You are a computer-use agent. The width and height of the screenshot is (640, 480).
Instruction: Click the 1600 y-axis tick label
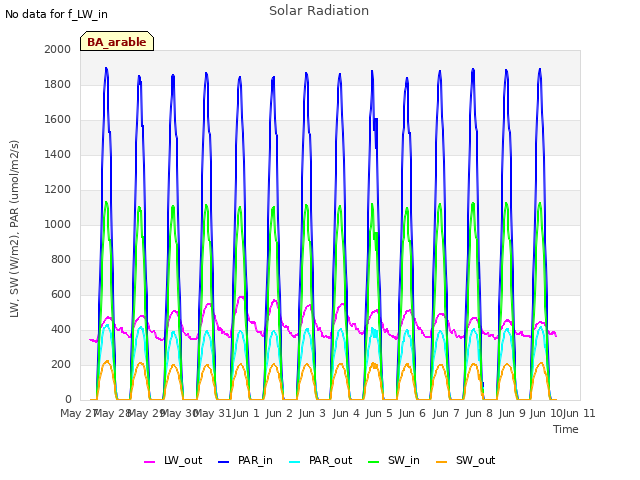point(58,120)
